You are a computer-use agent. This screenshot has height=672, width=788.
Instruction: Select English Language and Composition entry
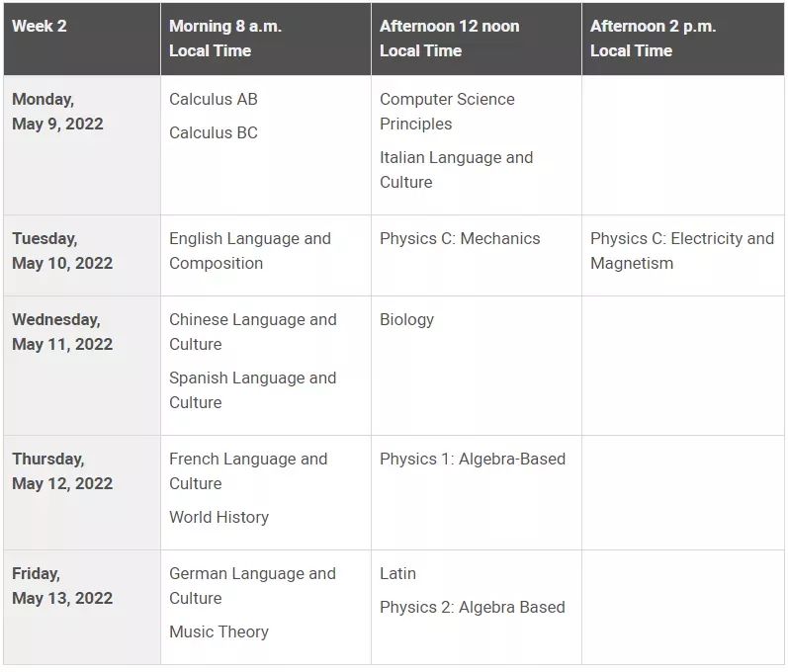coord(250,251)
